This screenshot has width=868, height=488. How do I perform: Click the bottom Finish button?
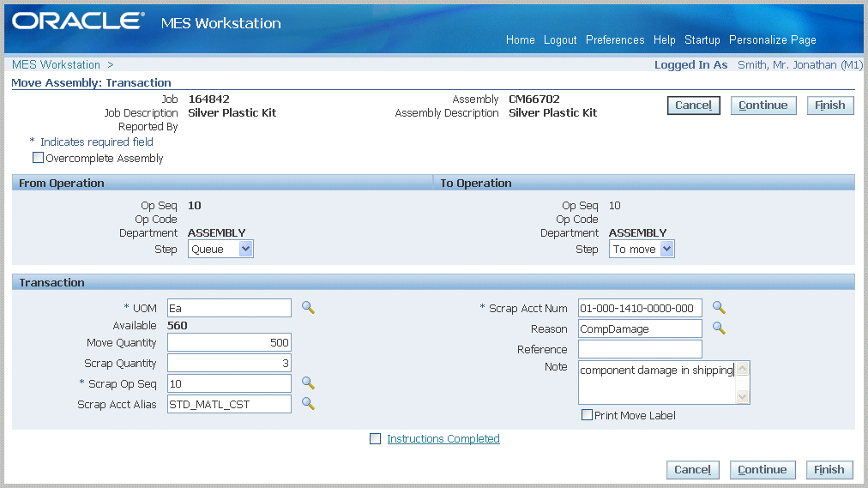pyautogui.click(x=829, y=470)
